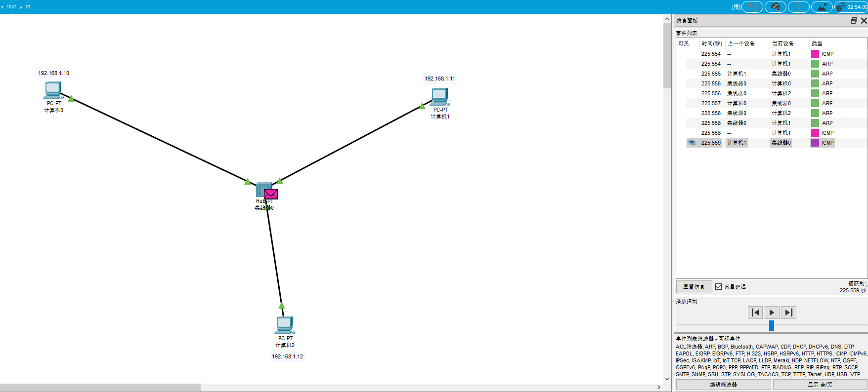Screen dimensions: 868x392
Task: Select the move object arrows icon
Action: (799, 7)
